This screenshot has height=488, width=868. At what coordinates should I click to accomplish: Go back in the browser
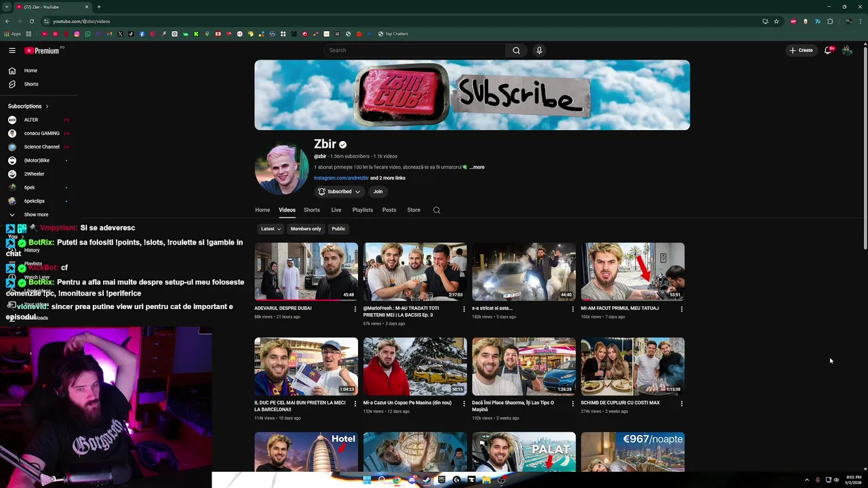point(7,21)
